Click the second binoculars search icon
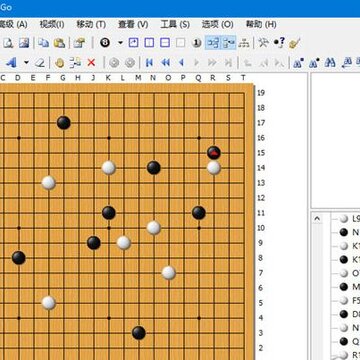 314,62
